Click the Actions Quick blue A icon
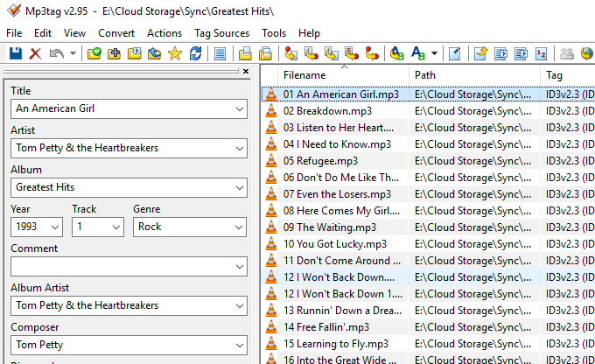 coord(418,53)
